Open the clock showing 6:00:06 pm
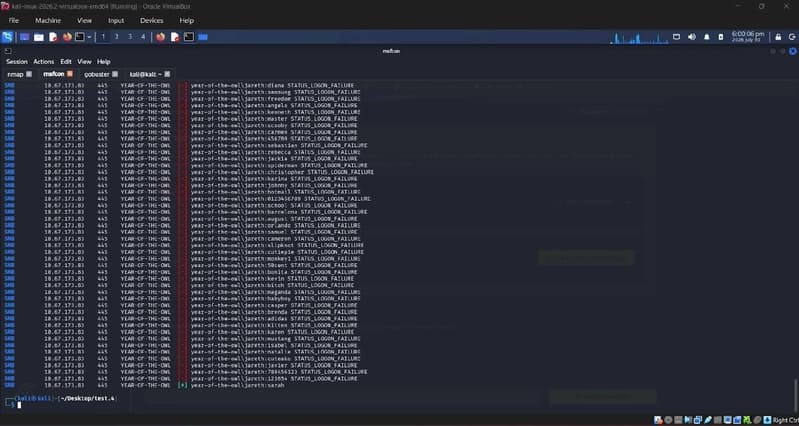 coord(748,37)
